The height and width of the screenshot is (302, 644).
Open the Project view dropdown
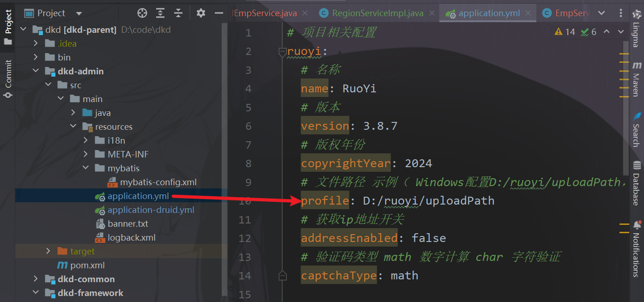coord(79,13)
